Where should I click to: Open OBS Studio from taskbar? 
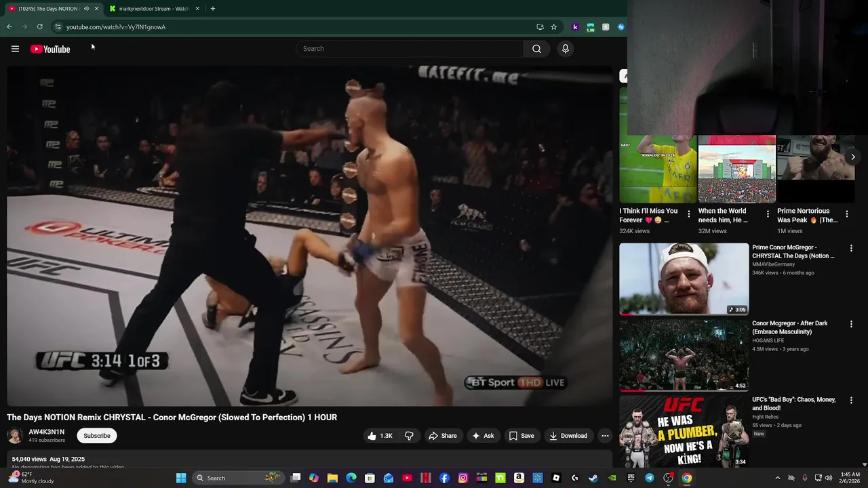coord(668,478)
